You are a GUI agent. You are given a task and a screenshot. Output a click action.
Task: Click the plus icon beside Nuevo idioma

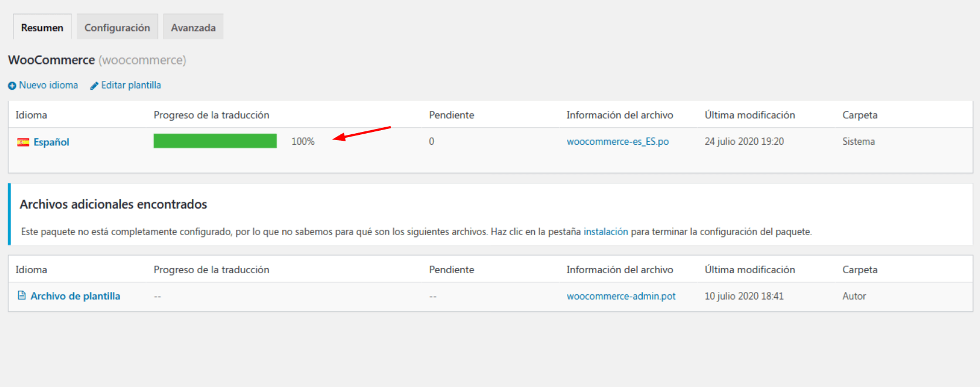tap(12, 86)
